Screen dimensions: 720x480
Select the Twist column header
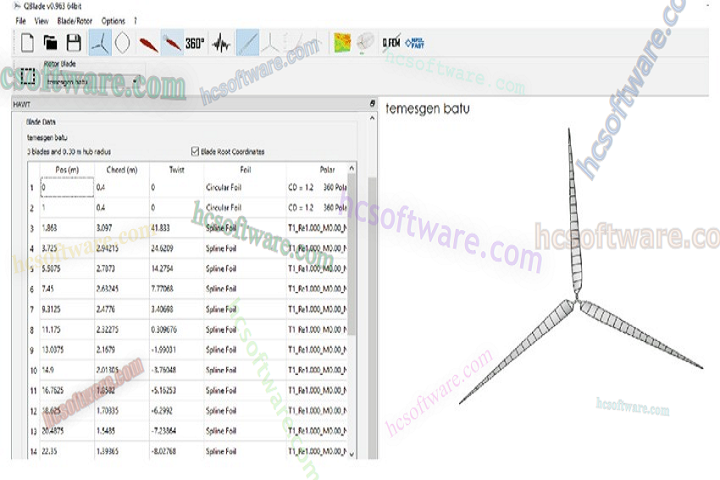177,169
